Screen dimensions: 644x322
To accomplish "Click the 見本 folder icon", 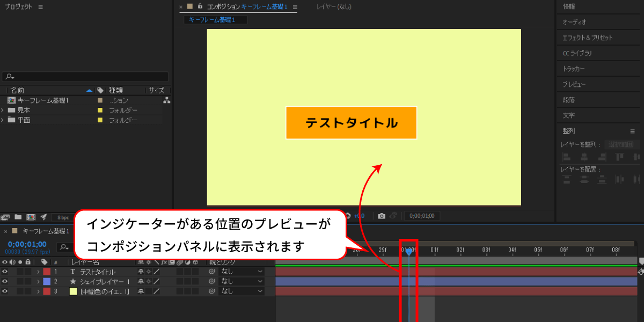I will pyautogui.click(x=11, y=110).
